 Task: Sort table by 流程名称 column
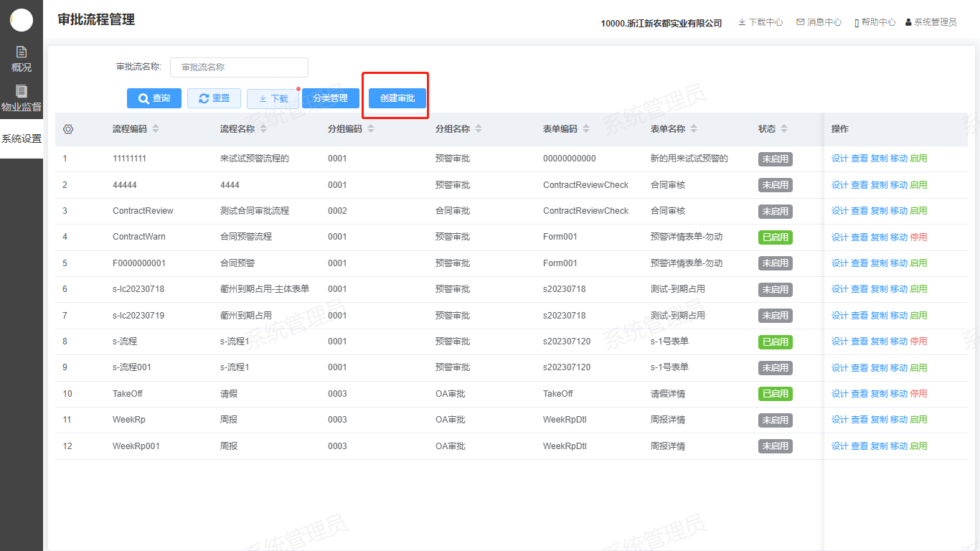tap(263, 129)
